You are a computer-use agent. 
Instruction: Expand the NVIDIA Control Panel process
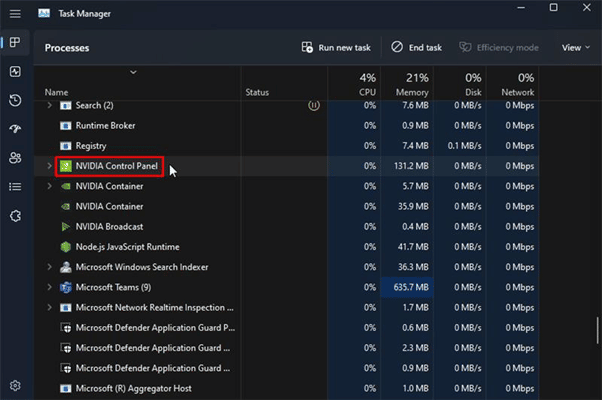click(x=49, y=166)
